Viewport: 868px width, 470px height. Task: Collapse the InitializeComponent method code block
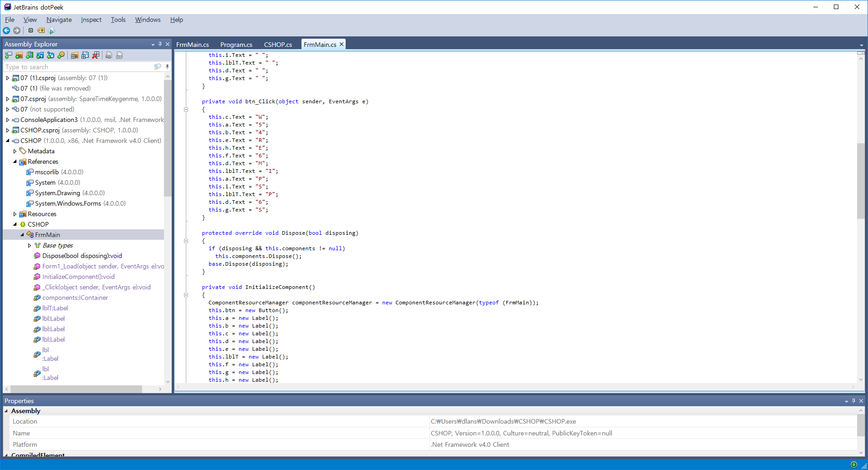tap(186, 295)
